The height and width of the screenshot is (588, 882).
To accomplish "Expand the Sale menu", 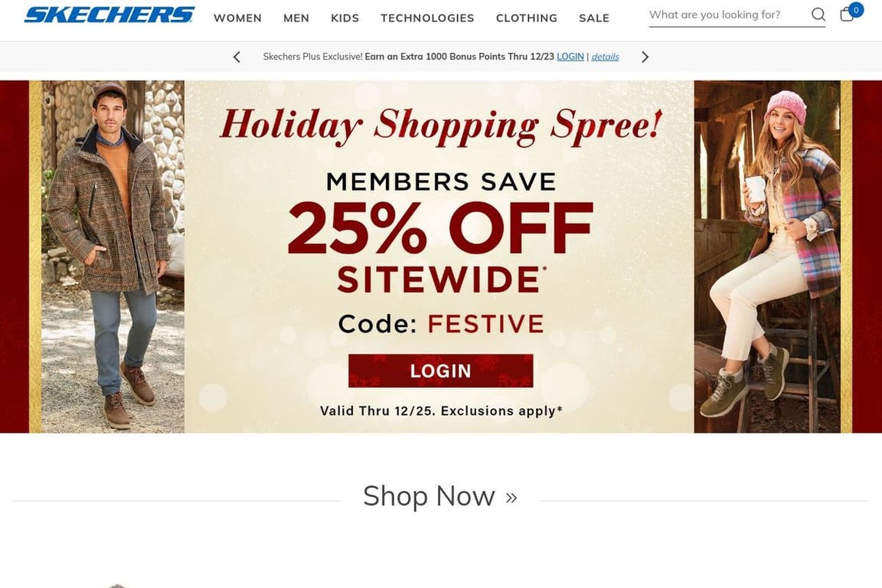I will (x=594, y=18).
